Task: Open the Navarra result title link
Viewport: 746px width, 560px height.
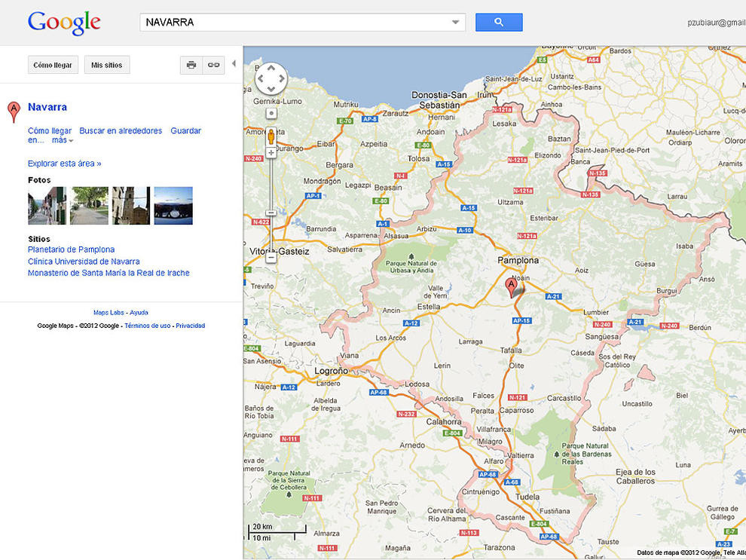Action: (47, 107)
